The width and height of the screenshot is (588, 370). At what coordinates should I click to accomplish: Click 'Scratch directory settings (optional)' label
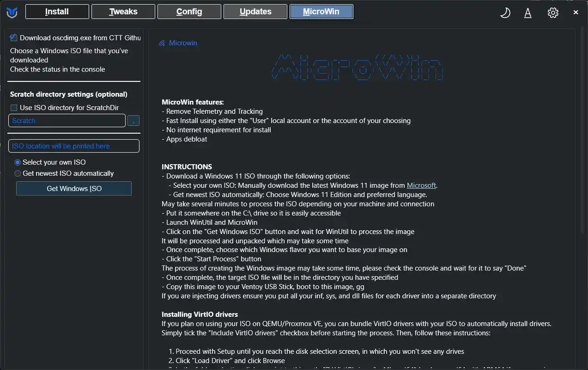(x=69, y=94)
